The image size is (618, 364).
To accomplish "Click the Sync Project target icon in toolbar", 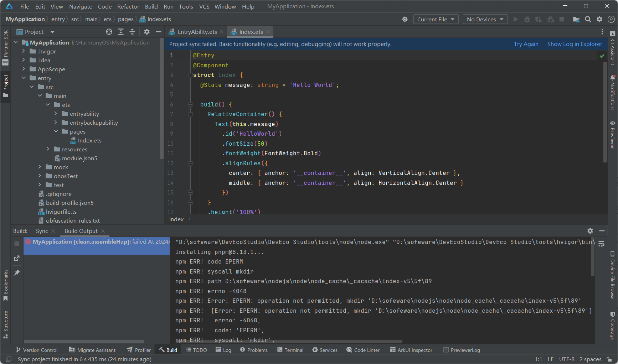I will (405, 19).
